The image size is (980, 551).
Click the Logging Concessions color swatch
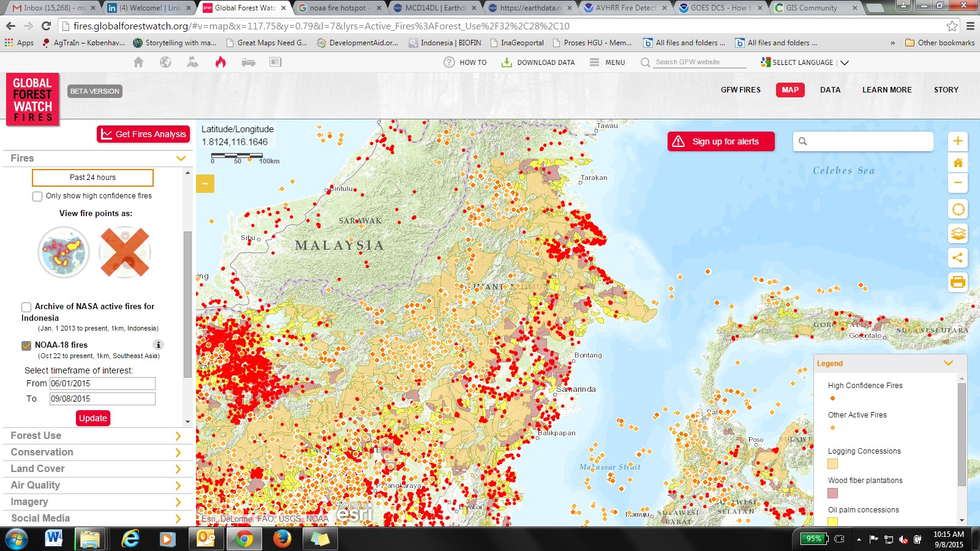point(832,464)
